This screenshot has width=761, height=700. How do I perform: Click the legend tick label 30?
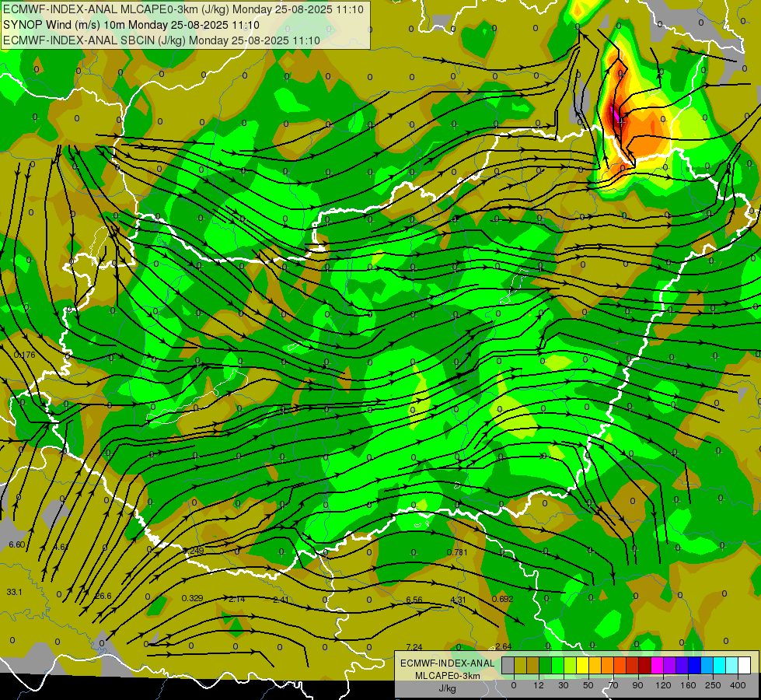(564, 685)
